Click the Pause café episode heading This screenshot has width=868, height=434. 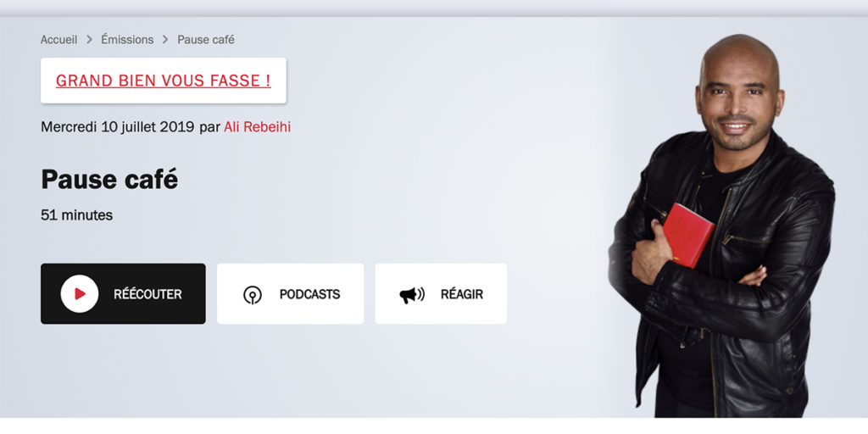click(x=109, y=180)
